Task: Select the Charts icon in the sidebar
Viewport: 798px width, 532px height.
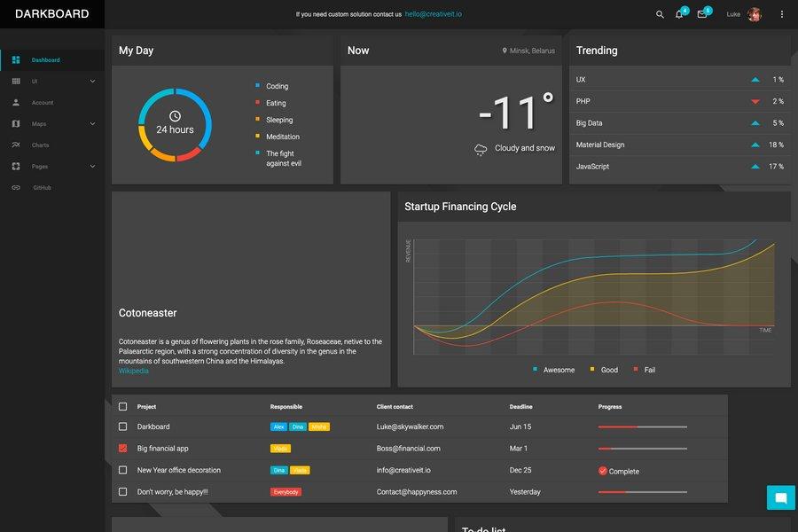Action: (15, 145)
